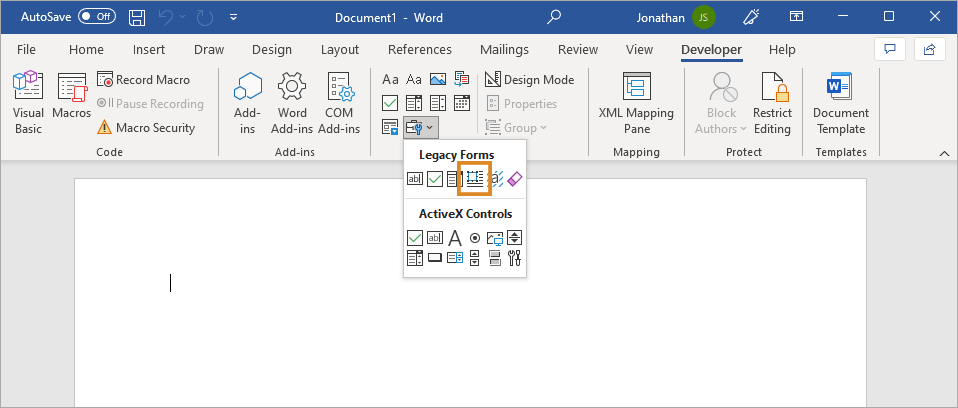958x408 pixels.
Task: Open the Macros dialog
Action: [x=71, y=96]
